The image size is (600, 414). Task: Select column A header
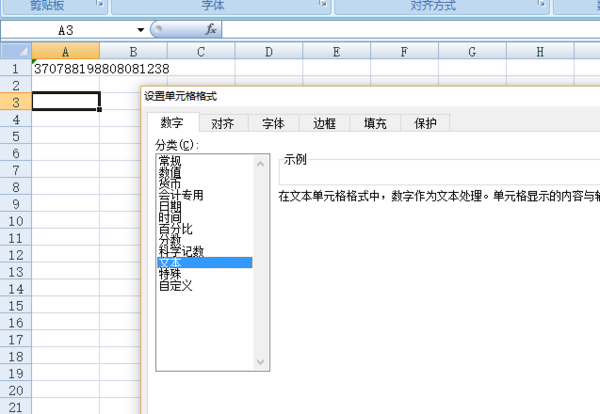click(65, 51)
